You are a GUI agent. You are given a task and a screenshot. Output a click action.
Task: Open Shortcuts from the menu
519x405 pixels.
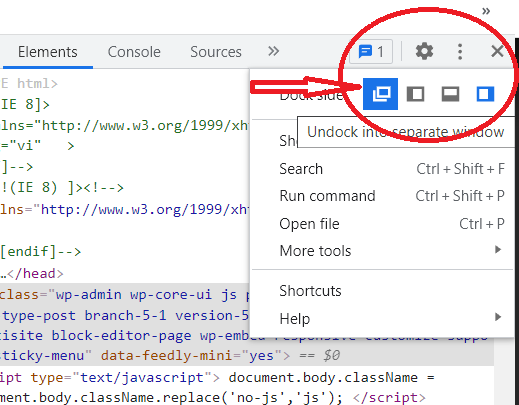[382, 291]
